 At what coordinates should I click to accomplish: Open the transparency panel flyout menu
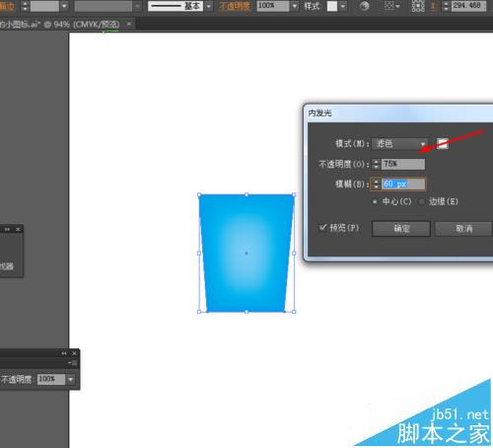[74, 363]
